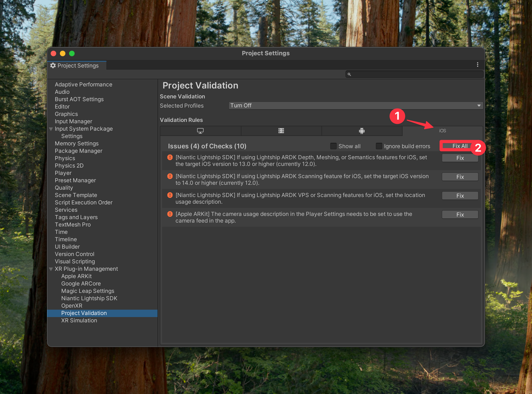The height and width of the screenshot is (394, 532).
Task: Collapse the Input System Package section
Action: 51,129
